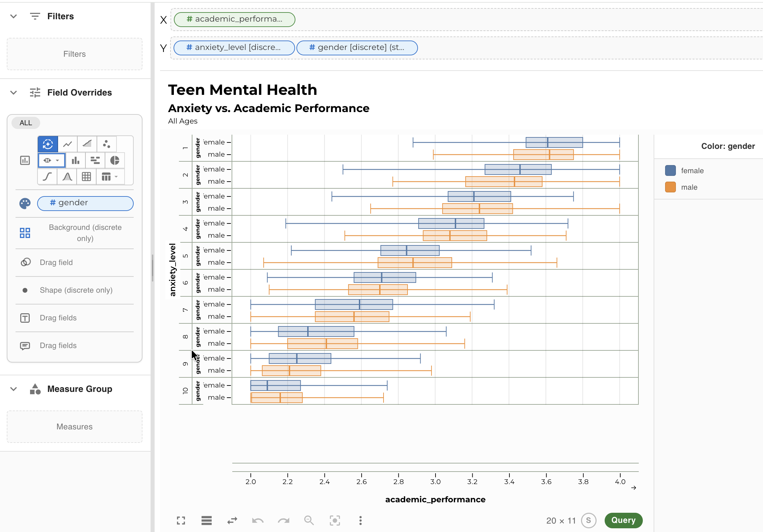
Task: Choose the grid heatmap chart type
Action: (x=86, y=177)
